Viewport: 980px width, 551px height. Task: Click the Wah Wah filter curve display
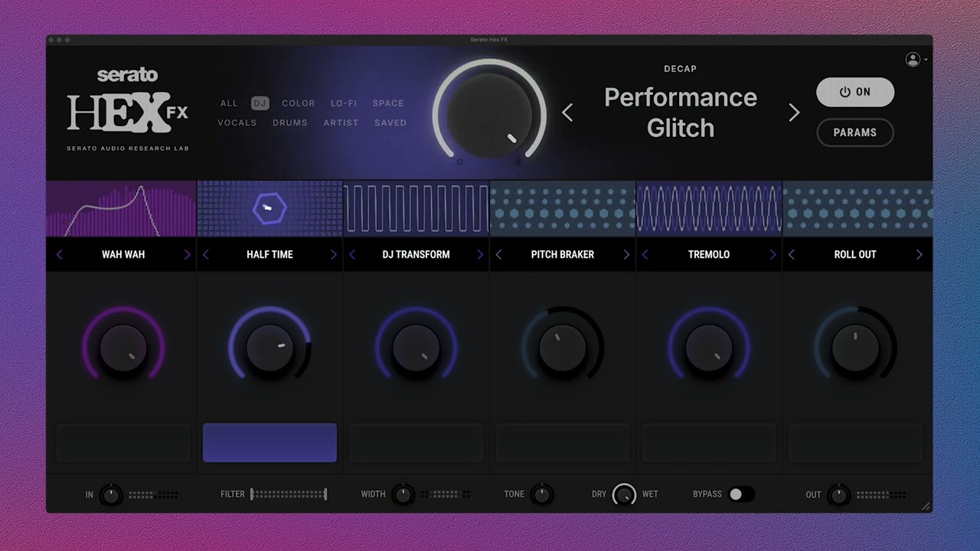[x=121, y=209]
